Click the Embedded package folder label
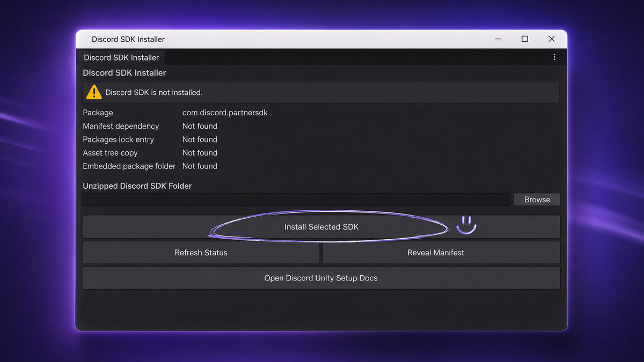This screenshot has height=362, width=644. 129,166
